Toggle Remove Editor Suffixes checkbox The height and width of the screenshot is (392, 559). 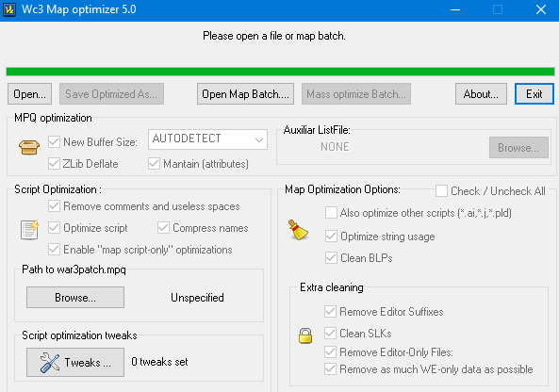click(330, 312)
